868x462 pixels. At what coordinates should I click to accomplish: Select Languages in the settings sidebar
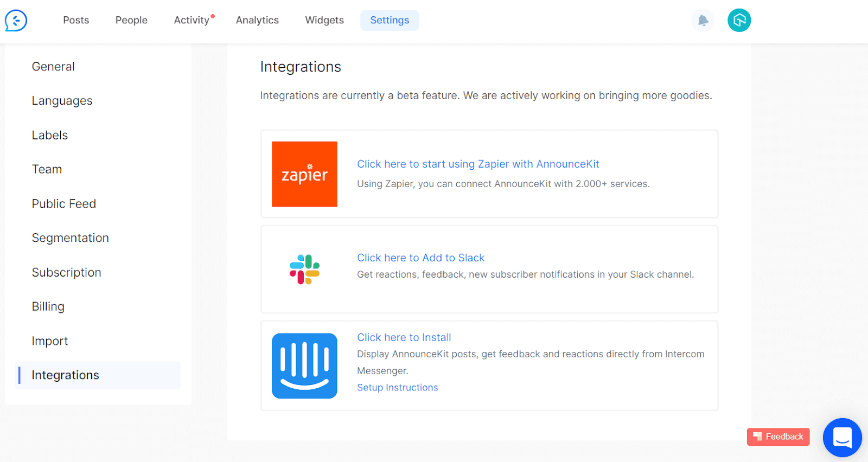pyautogui.click(x=62, y=101)
